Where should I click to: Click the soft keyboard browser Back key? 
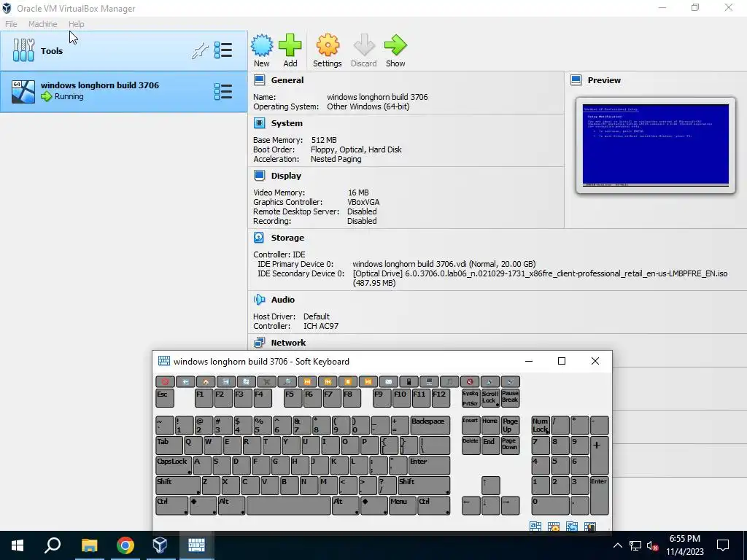[x=185, y=382]
